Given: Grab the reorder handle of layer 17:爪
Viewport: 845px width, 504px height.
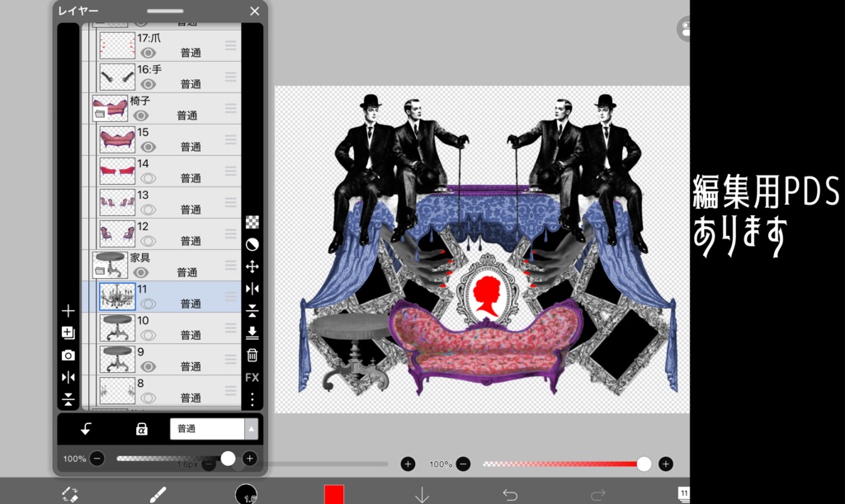Looking at the screenshot, I should [x=231, y=45].
